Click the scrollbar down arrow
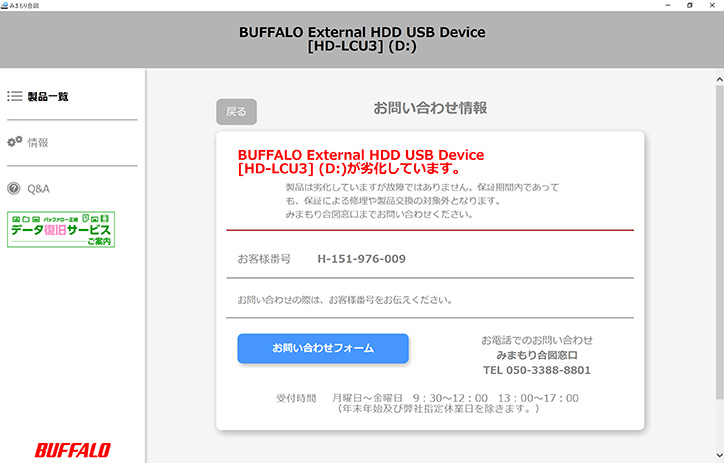Image resolution: width=724 pixels, height=463 pixels. (x=718, y=457)
